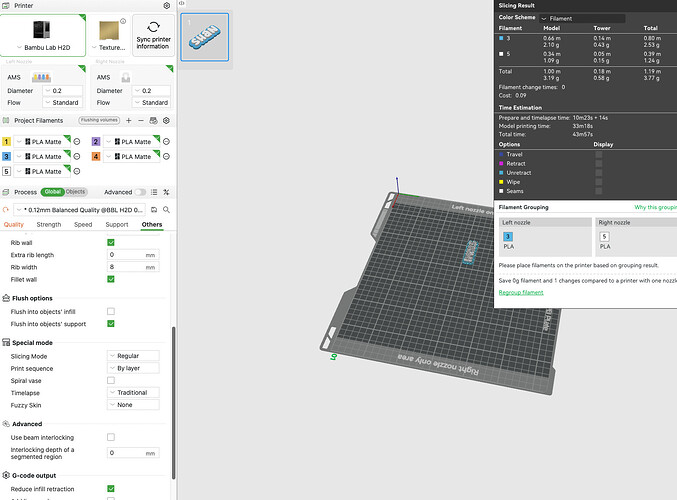Select plate 1 SHAN thumbnail

pos(205,37)
